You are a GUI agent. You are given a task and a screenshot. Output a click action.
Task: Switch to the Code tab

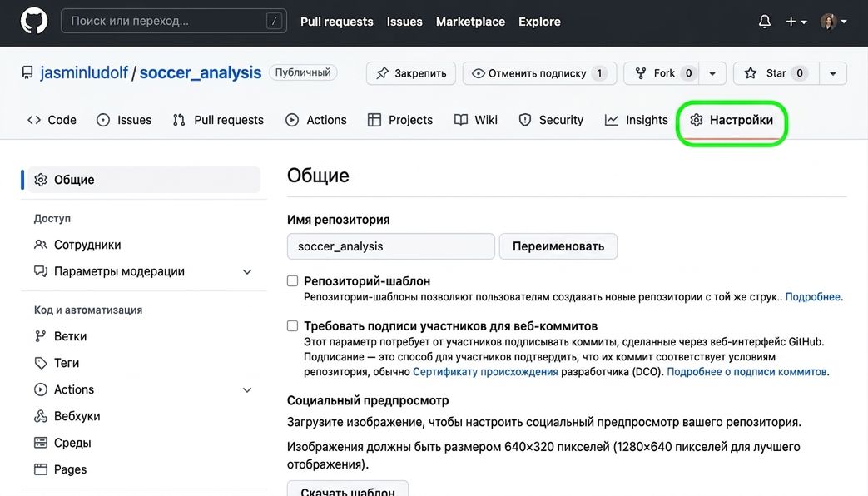coord(52,120)
